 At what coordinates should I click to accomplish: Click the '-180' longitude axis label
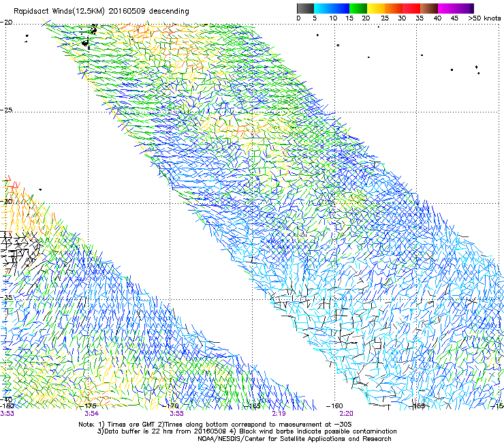7,406
